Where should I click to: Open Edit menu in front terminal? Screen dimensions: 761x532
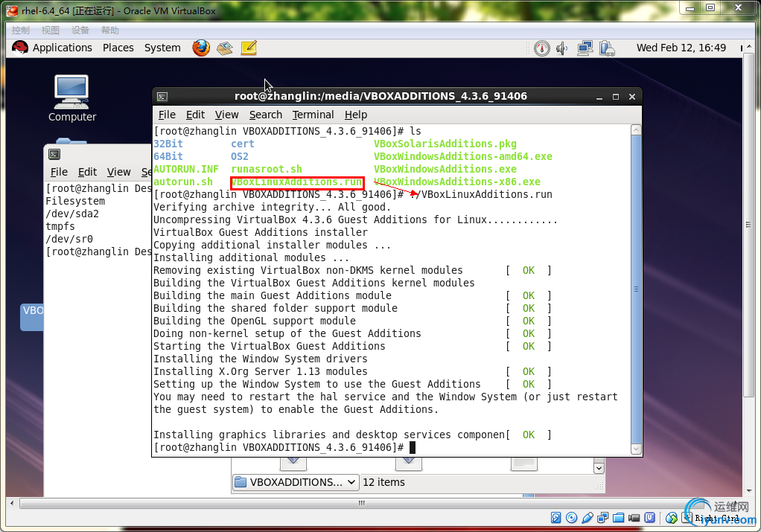tap(195, 115)
